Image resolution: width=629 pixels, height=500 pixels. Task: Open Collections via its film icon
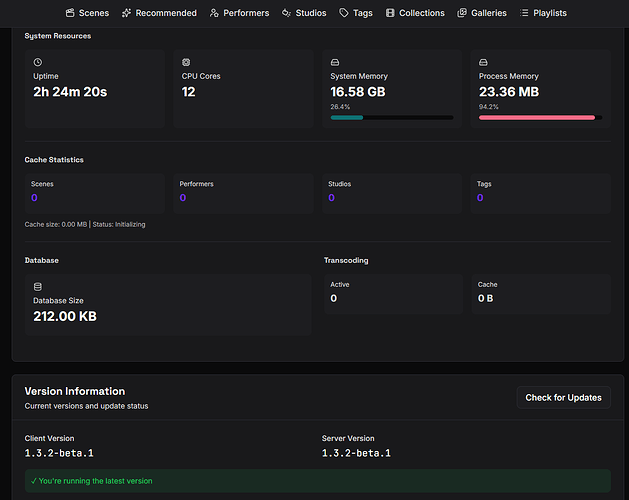pos(390,13)
